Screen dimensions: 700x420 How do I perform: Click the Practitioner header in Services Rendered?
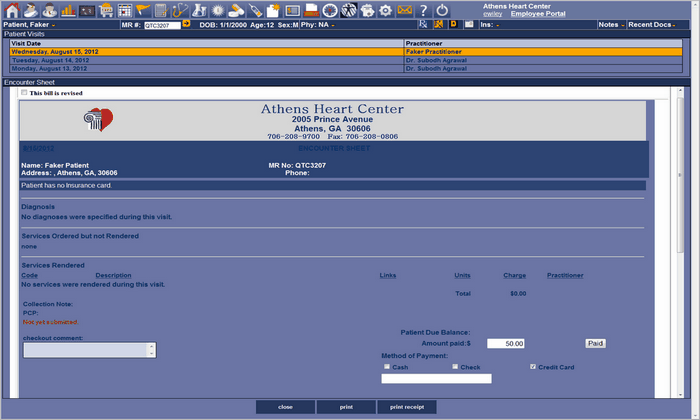click(565, 275)
